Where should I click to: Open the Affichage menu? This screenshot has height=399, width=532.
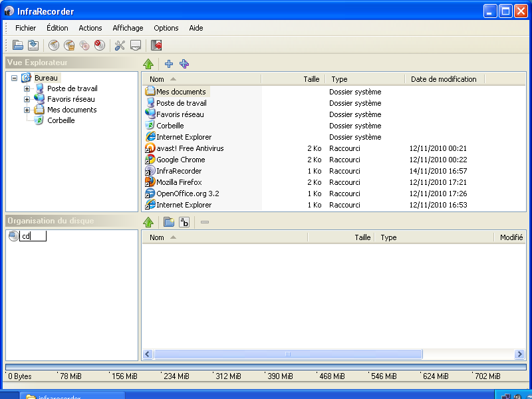pyautogui.click(x=128, y=28)
